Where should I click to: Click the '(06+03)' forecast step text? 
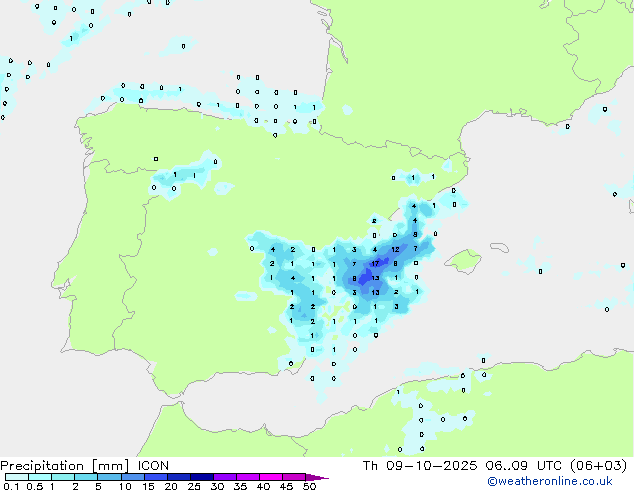[x=599, y=466]
